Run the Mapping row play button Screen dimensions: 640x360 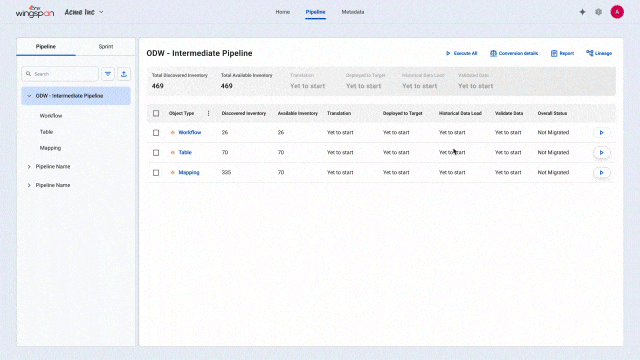602,173
